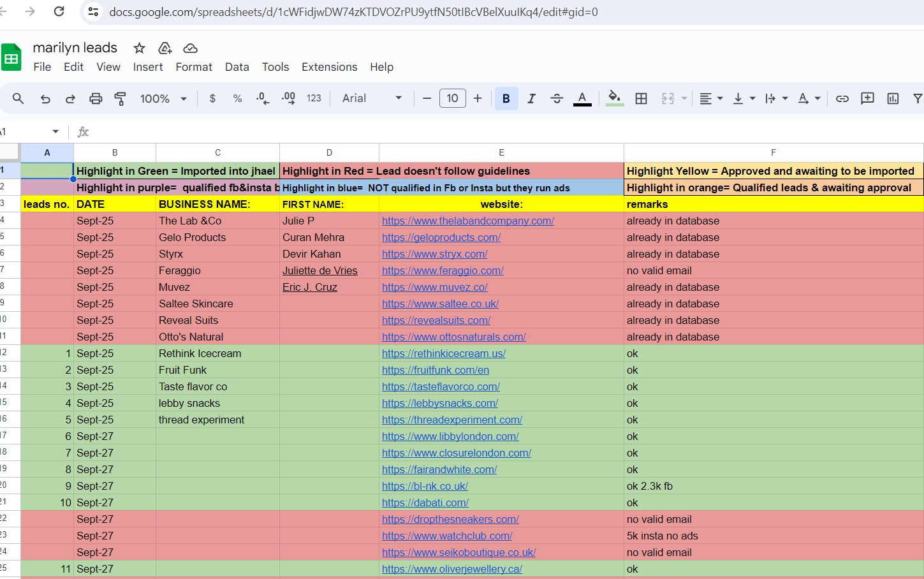Open the fill color picker

pyautogui.click(x=615, y=98)
